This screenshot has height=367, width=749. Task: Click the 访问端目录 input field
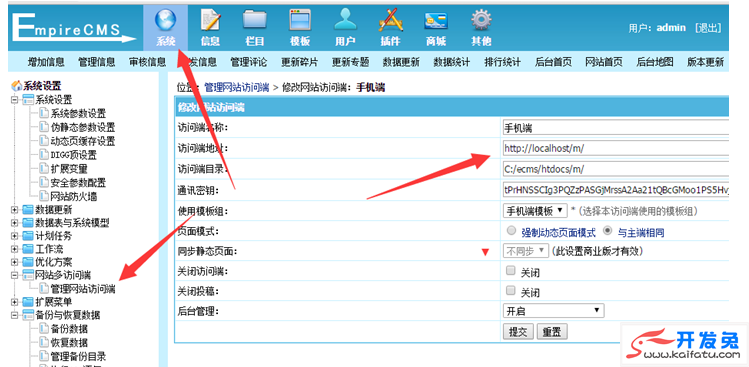point(616,169)
